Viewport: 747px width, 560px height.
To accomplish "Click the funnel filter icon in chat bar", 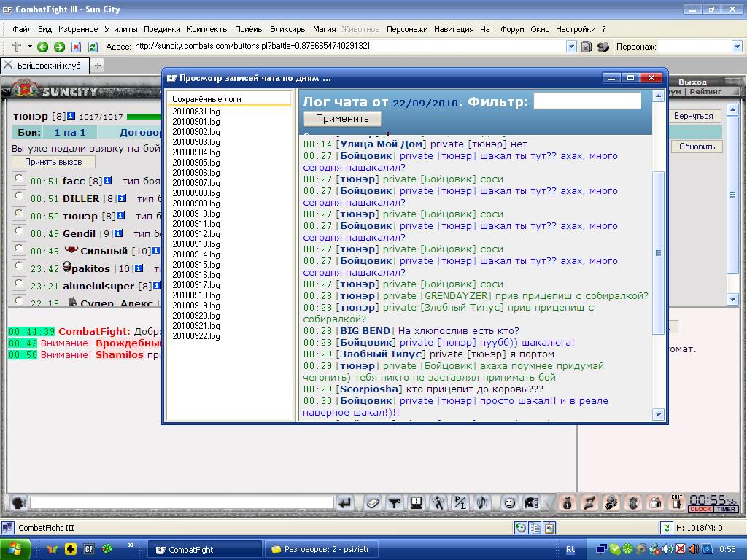I will point(395,502).
